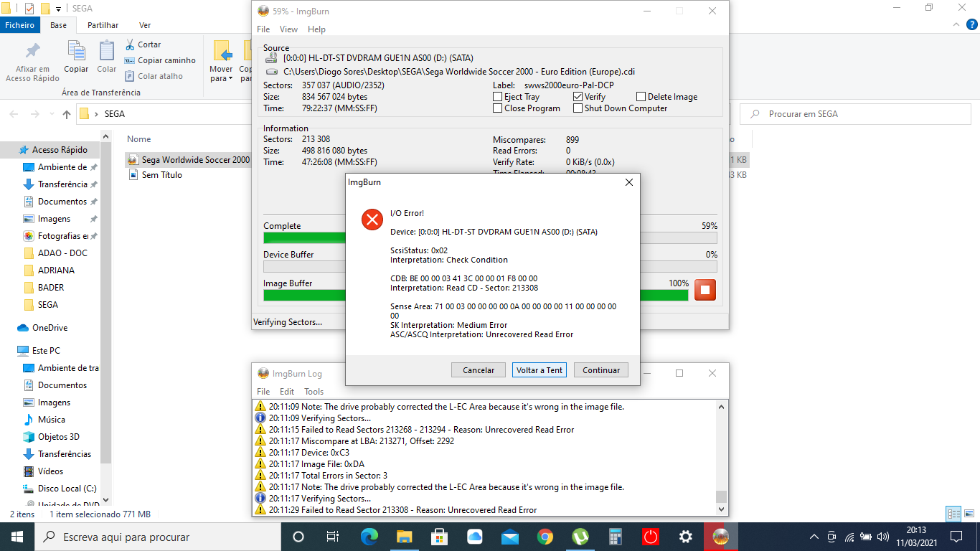The height and width of the screenshot is (551, 980).
Task: Open the ImgBurn File menu
Action: [263, 29]
